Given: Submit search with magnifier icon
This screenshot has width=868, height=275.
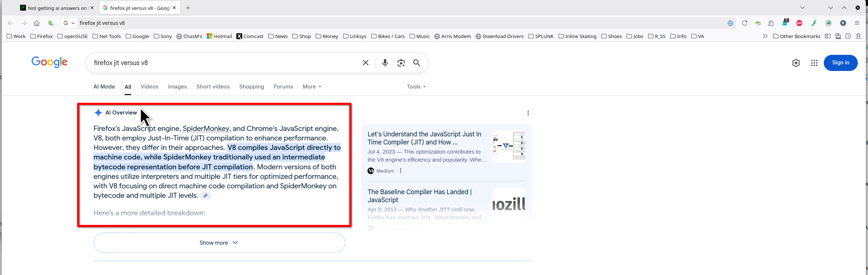Looking at the screenshot, I should (416, 63).
